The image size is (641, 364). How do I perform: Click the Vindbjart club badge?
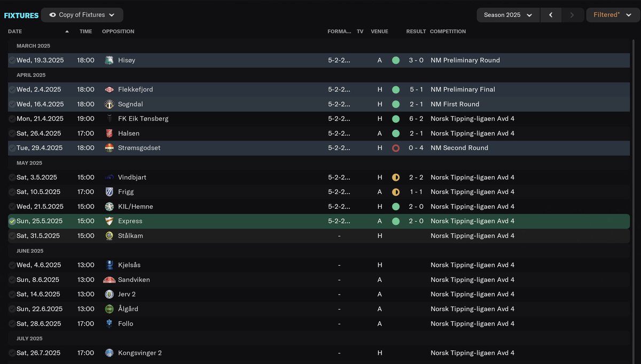click(x=110, y=177)
